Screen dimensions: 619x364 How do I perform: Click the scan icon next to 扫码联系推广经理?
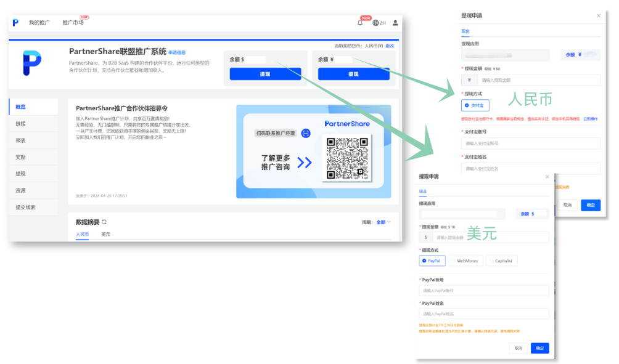coord(305,133)
